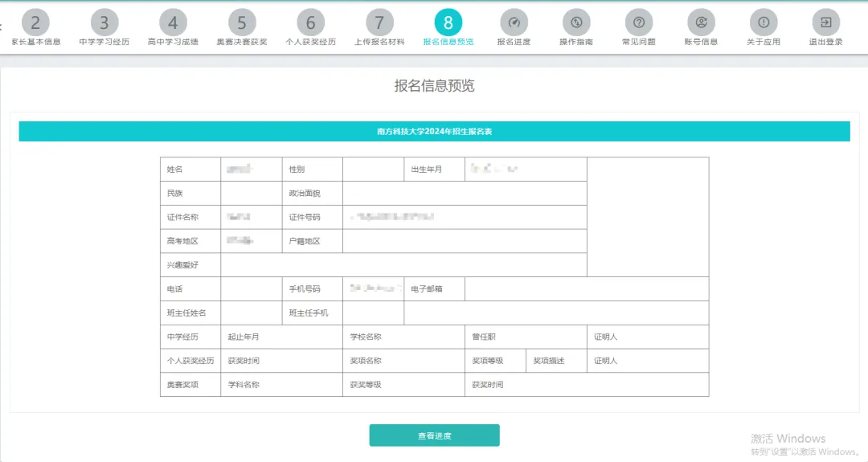Open the 账号信息 account icon
This screenshot has width=868, height=462.
701,22
